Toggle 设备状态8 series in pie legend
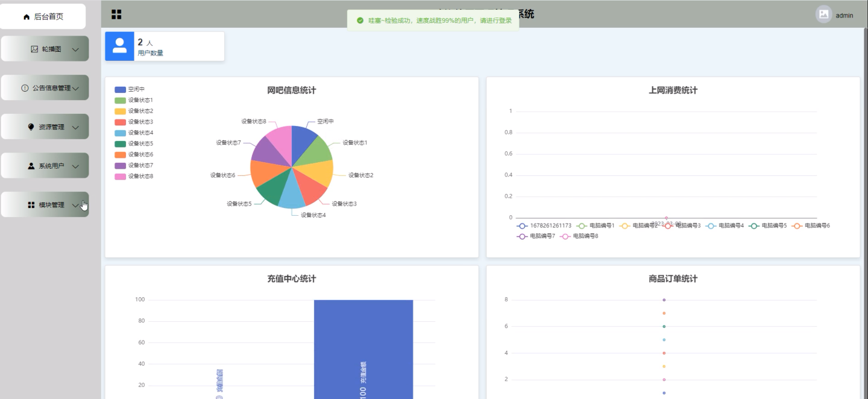 134,176
